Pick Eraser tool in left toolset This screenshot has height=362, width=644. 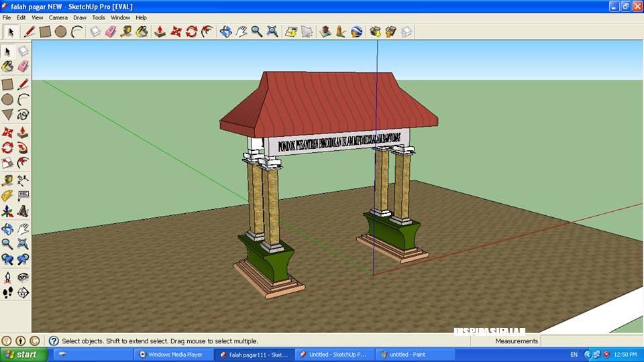[23, 66]
